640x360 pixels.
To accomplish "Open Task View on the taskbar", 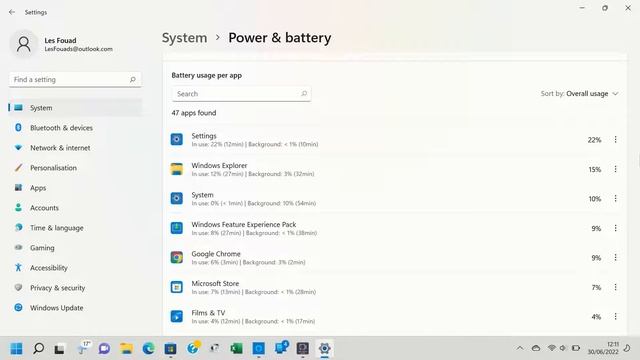I will click(60, 349).
